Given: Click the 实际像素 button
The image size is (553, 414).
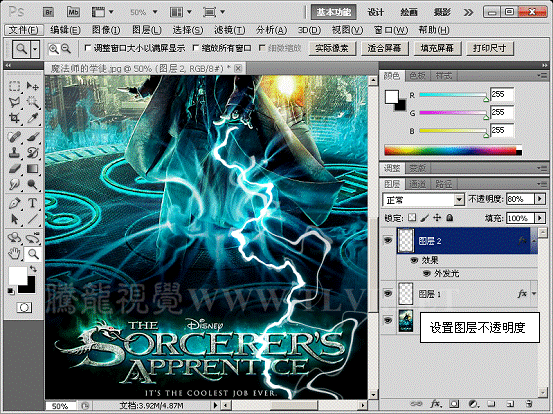Looking at the screenshot, I should [x=332, y=48].
